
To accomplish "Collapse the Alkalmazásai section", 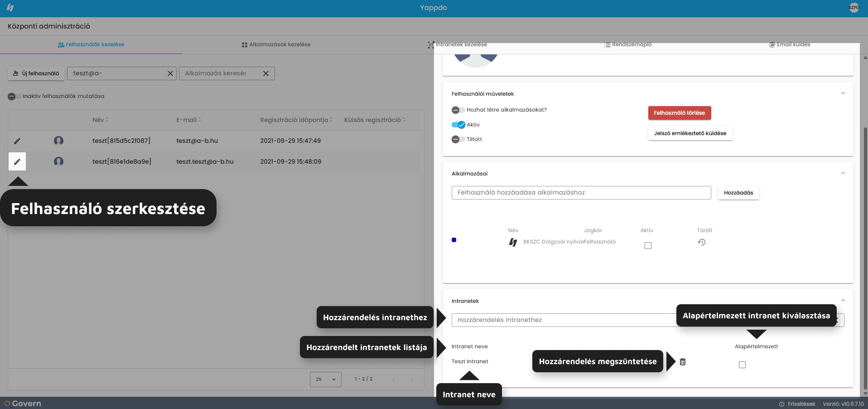I will (x=843, y=173).
